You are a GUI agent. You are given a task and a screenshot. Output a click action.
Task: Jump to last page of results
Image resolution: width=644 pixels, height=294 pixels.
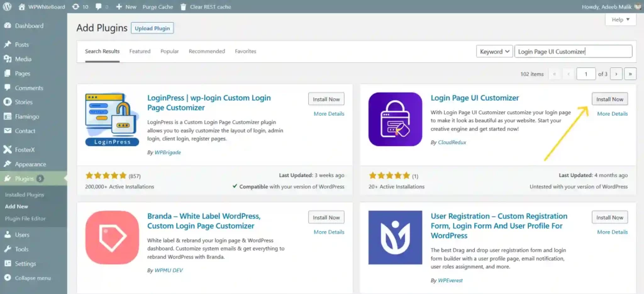click(630, 74)
